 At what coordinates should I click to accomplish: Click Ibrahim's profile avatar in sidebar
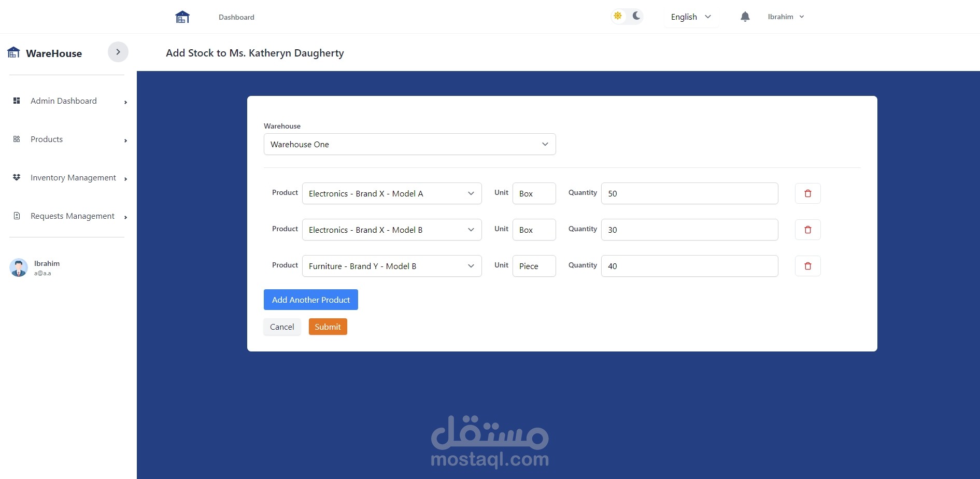click(19, 267)
